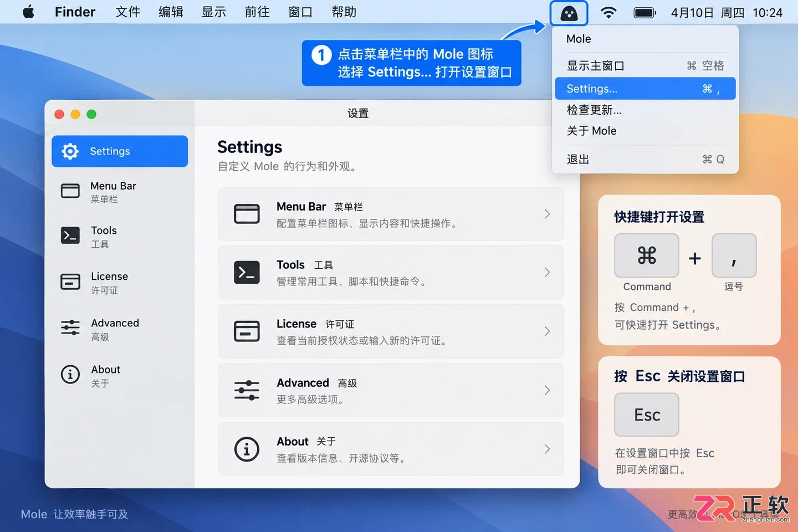Viewport: 798px width, 532px height.
Task: Click the text 查看版本信息、开源协议等。
Action: [342, 458]
